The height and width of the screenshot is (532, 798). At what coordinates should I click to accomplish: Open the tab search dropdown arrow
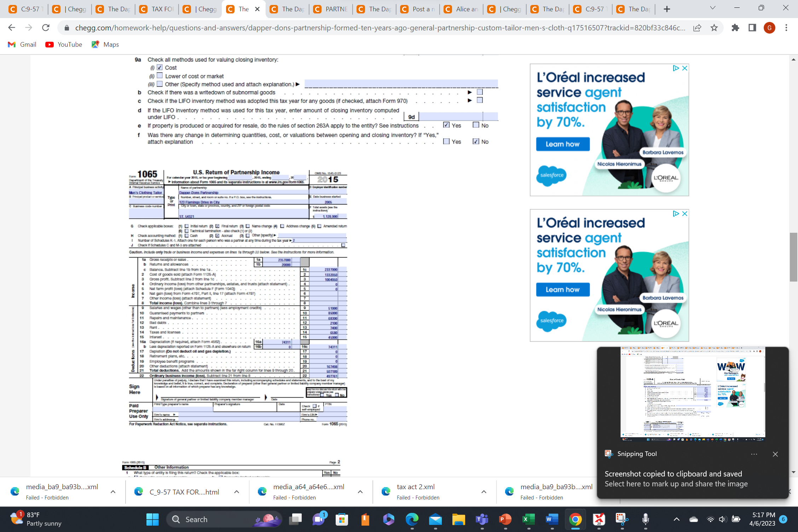pyautogui.click(x=712, y=8)
